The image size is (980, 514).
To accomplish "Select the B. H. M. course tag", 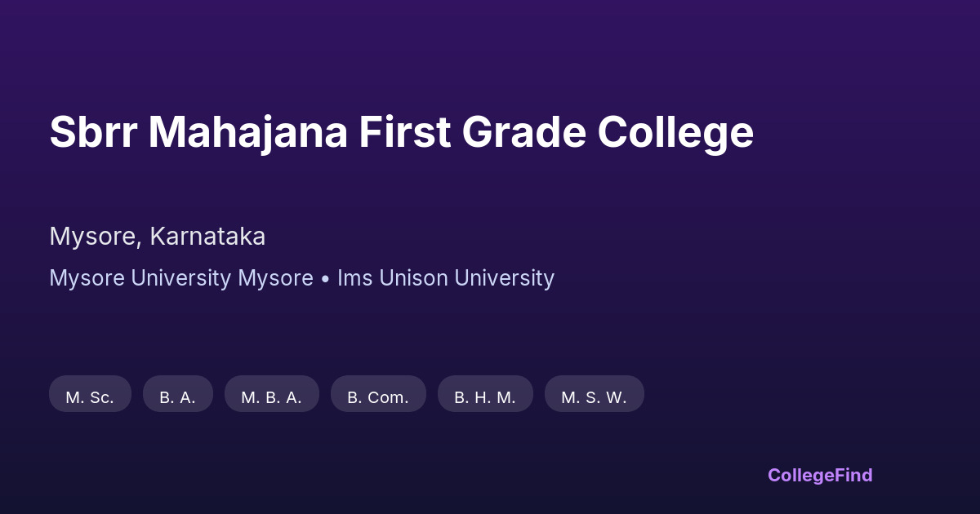I will (485, 397).
